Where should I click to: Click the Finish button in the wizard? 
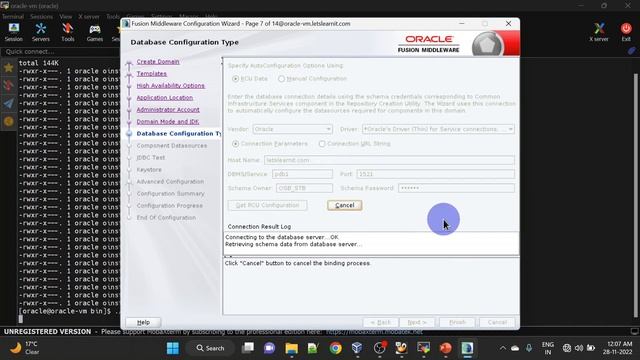(x=457, y=322)
